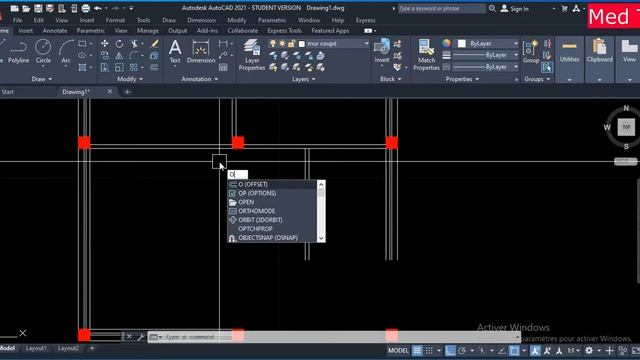640x360 pixels.
Task: Expand the Modify panel
Action: point(130,79)
